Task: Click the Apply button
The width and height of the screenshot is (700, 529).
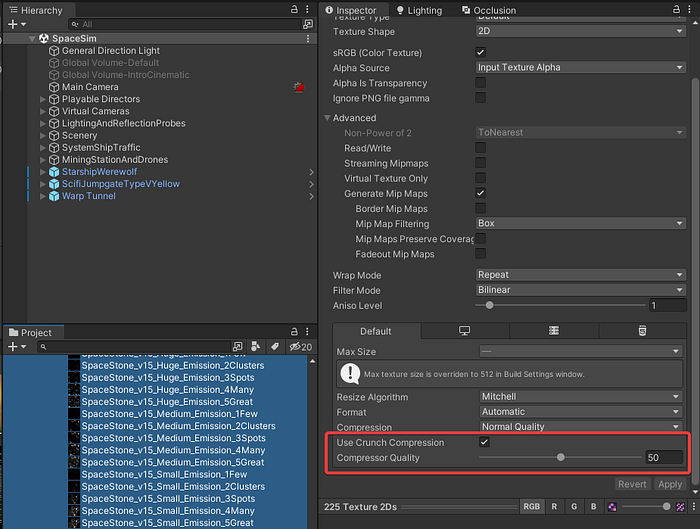Action: [670, 484]
